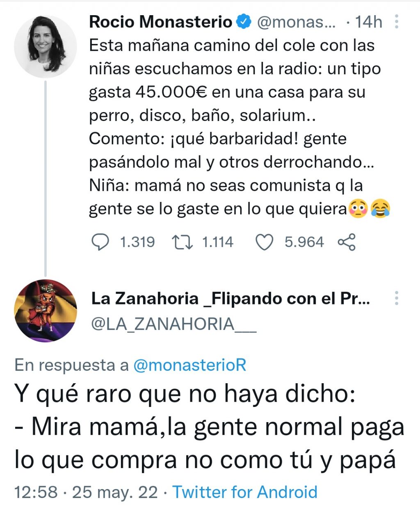The width and height of the screenshot is (420, 512).
Task: Click the 5.964 likes count
Action: pos(304,242)
